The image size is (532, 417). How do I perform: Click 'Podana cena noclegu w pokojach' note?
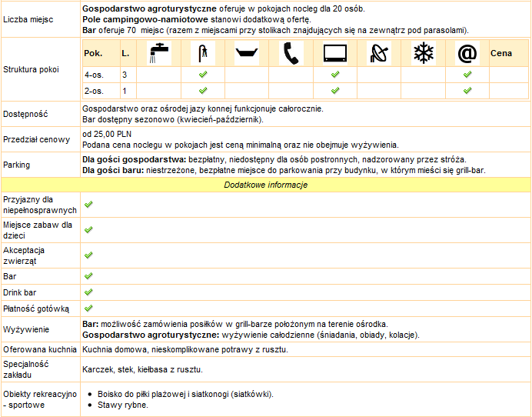tap(241, 145)
